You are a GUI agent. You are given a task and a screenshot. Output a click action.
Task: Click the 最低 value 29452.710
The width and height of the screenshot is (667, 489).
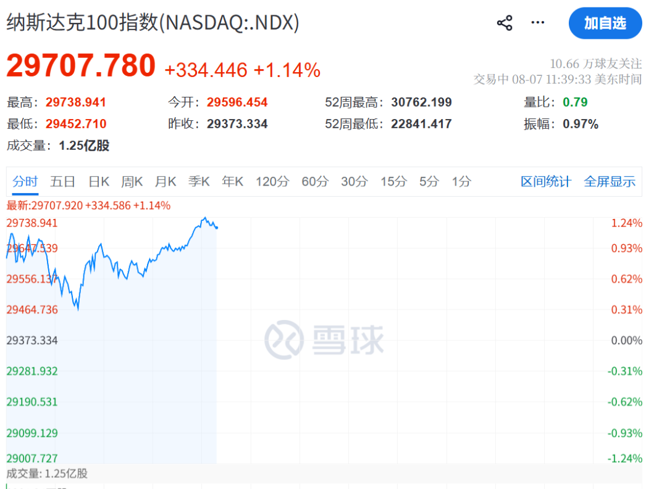click(x=76, y=124)
